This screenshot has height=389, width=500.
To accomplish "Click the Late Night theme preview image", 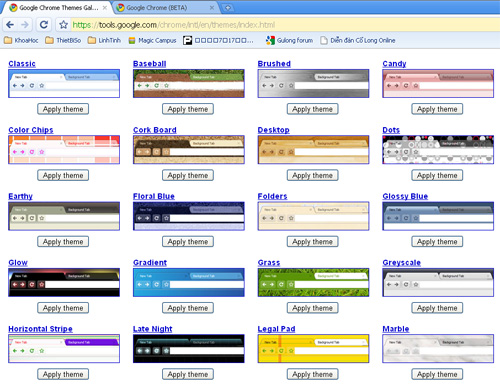I will point(189,349).
